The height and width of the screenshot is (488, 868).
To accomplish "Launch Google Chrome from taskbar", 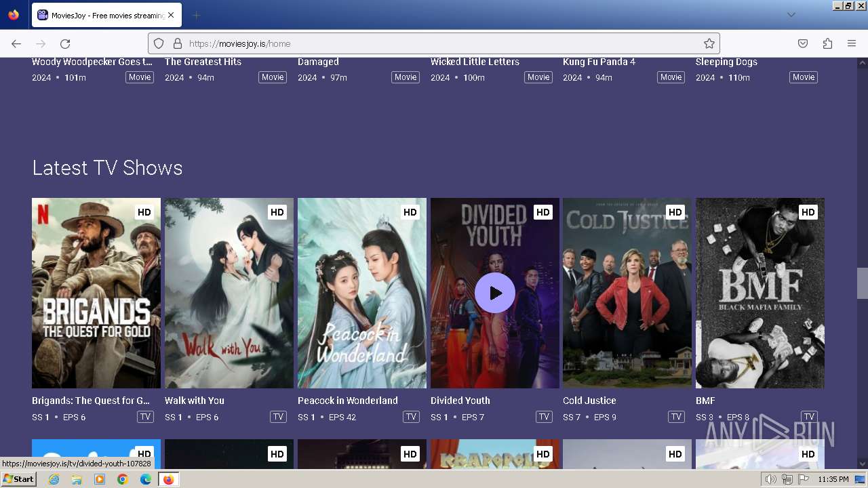I will pyautogui.click(x=123, y=479).
